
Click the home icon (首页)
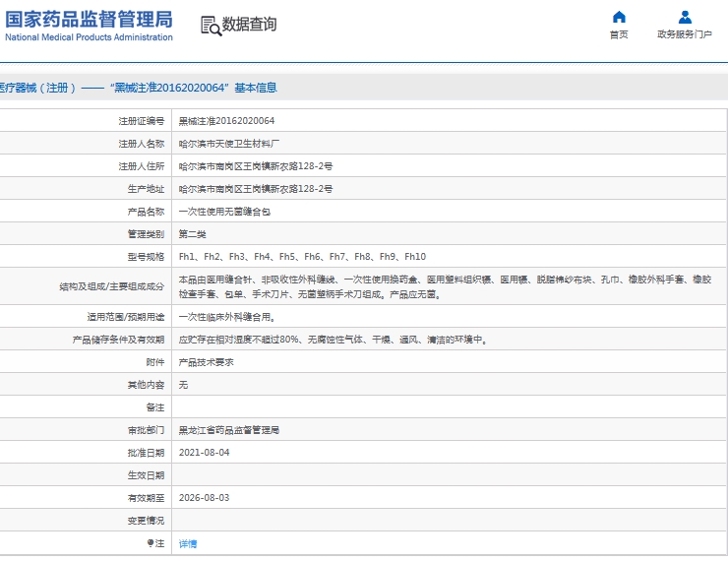(x=619, y=17)
